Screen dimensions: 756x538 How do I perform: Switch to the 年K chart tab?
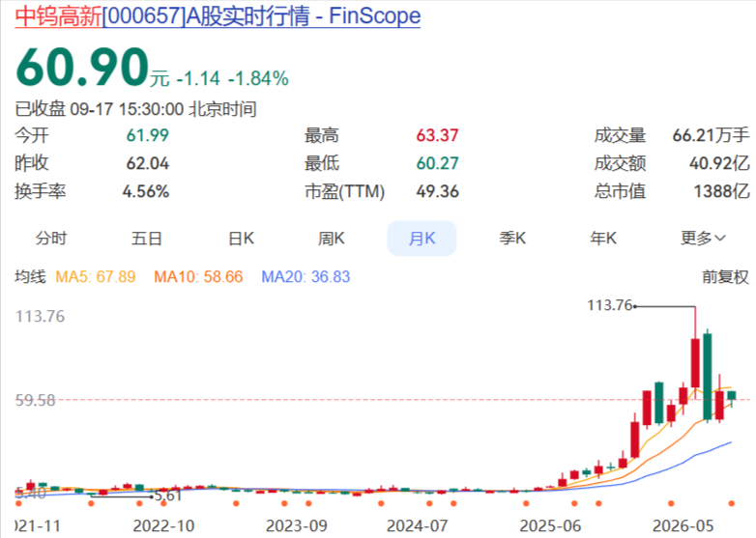[602, 239]
